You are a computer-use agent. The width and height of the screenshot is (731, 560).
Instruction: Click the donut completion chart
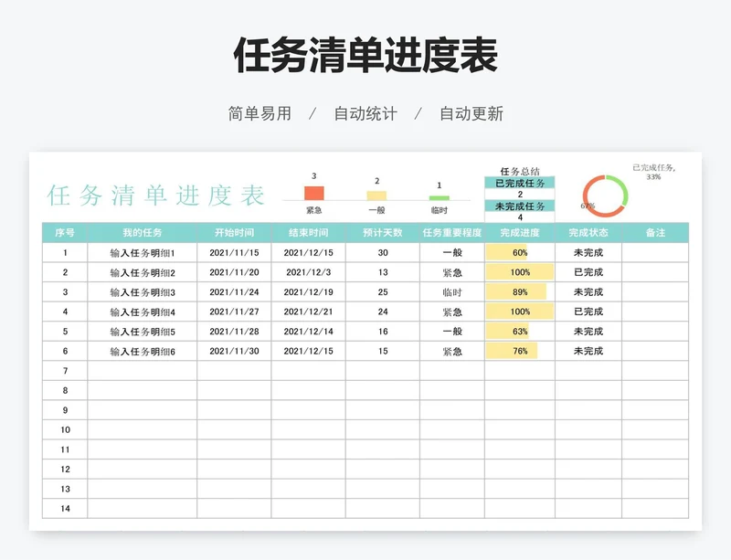click(605, 195)
